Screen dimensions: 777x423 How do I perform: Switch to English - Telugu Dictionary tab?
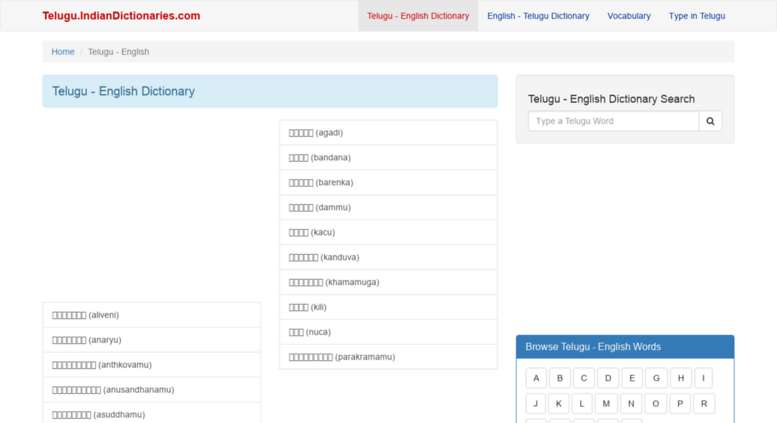pyautogui.click(x=538, y=16)
